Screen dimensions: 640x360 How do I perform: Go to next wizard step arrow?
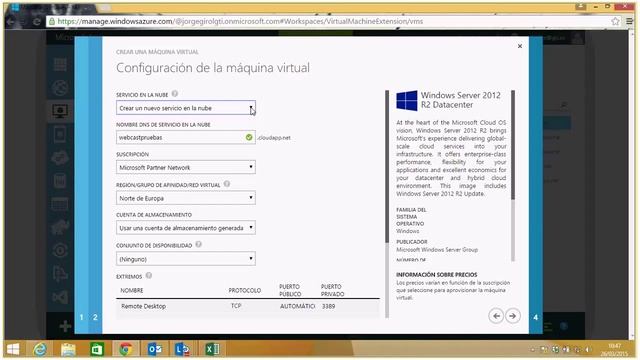(x=513, y=316)
